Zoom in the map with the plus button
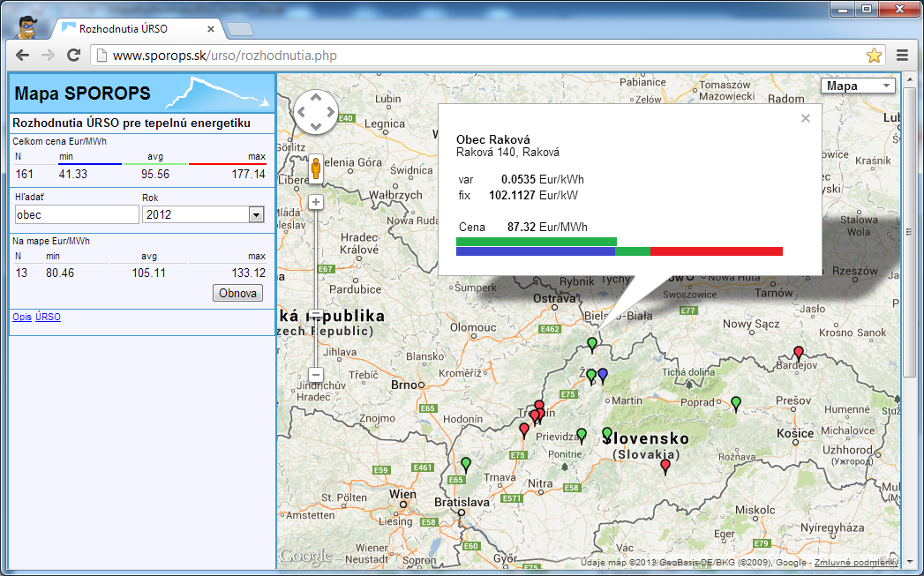The height and width of the screenshot is (576, 924). [316, 202]
